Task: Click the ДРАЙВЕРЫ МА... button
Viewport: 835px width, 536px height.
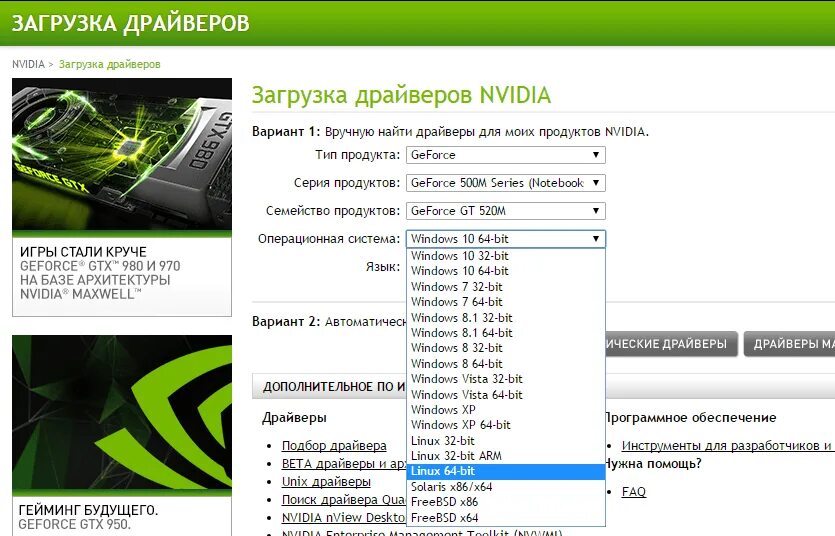Action: click(790, 344)
